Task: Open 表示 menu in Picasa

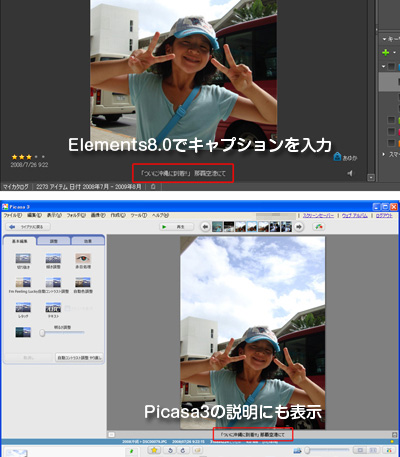Action: tap(54, 215)
